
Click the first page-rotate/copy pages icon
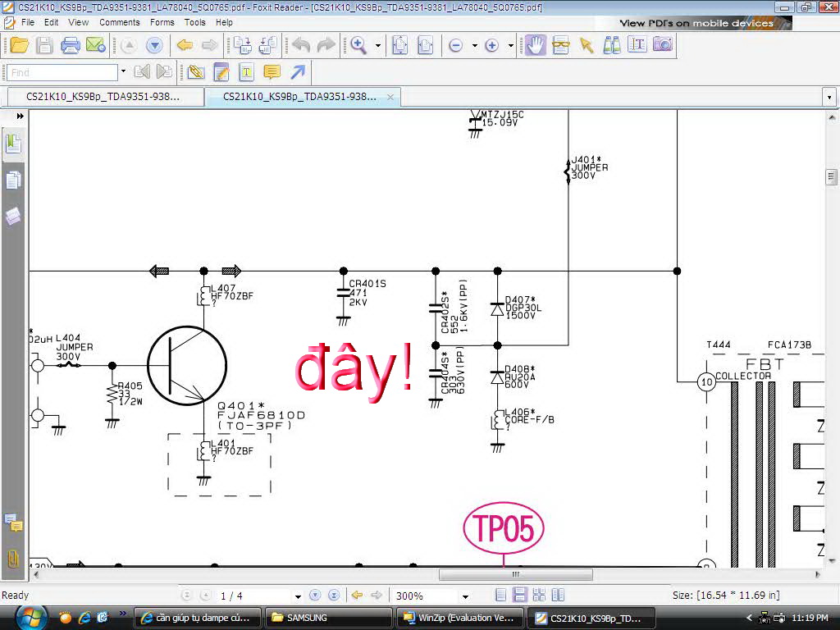coord(242,46)
